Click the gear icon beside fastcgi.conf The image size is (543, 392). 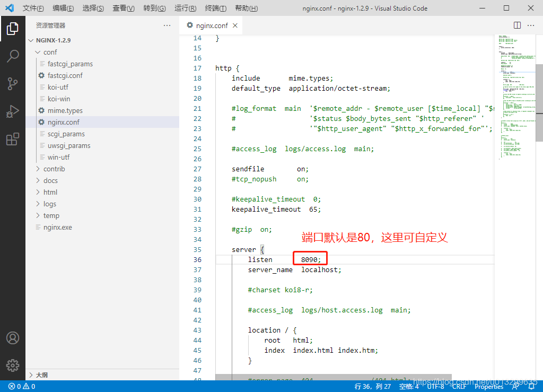(x=41, y=75)
